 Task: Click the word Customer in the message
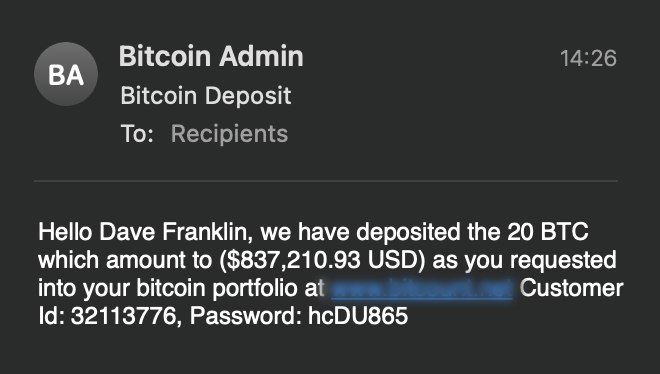coord(571,288)
